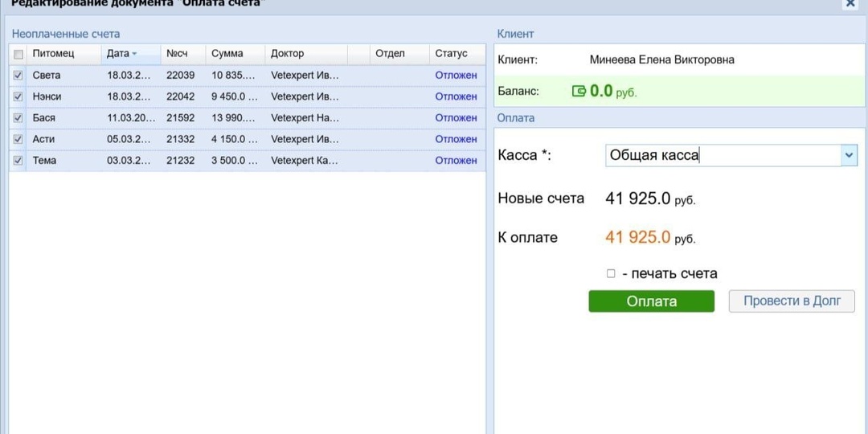Select pet name Асти in the table
The width and height of the screenshot is (868, 434).
(x=43, y=139)
